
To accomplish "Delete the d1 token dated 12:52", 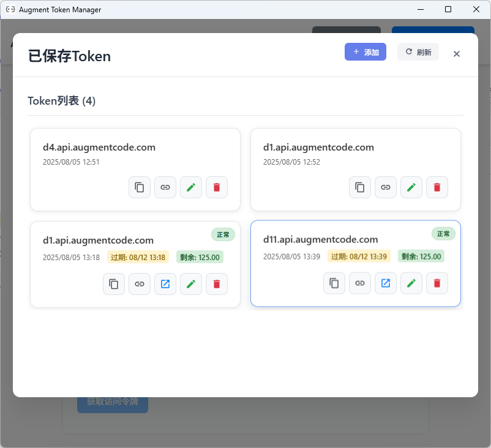I will click(437, 187).
